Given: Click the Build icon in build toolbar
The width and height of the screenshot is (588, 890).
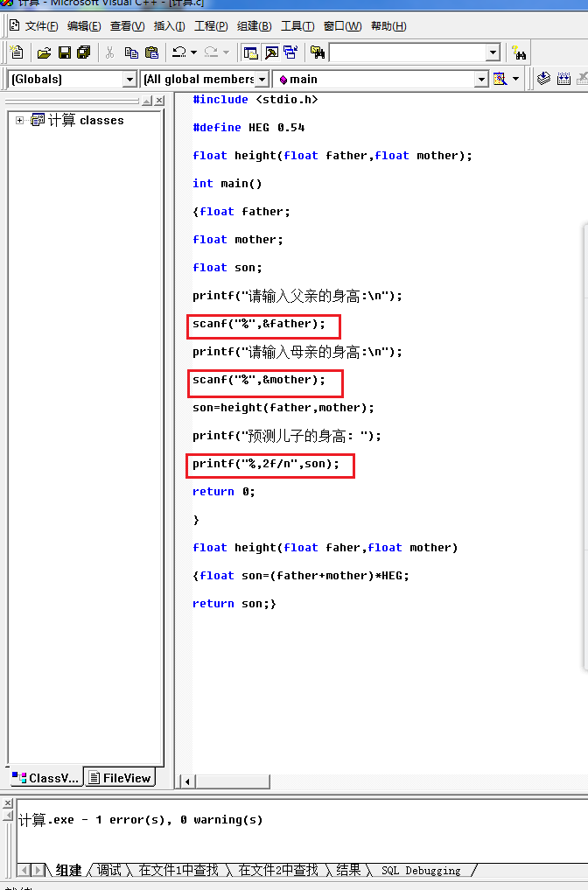Looking at the screenshot, I should coord(563,79).
